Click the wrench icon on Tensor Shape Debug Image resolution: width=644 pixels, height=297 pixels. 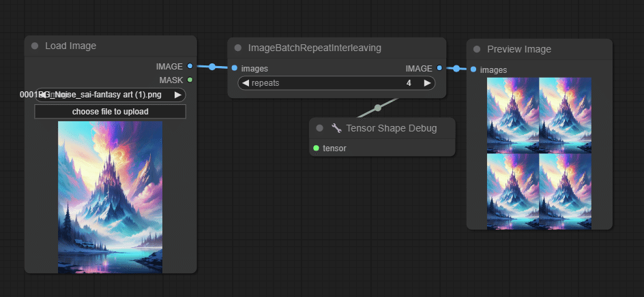pos(336,128)
